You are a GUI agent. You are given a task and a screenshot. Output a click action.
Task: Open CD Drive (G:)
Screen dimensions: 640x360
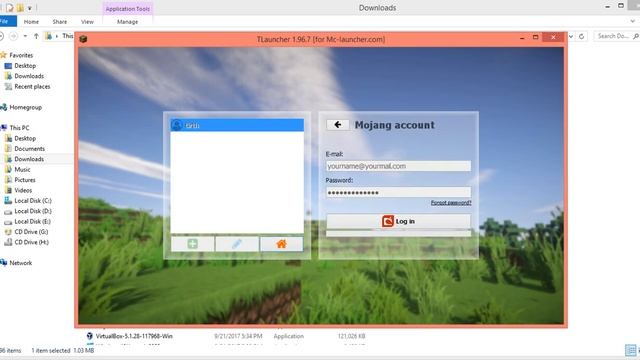(x=31, y=231)
